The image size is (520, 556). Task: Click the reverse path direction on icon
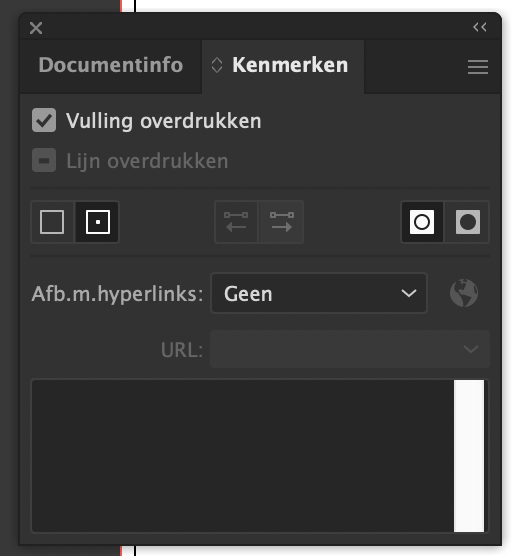click(x=282, y=222)
